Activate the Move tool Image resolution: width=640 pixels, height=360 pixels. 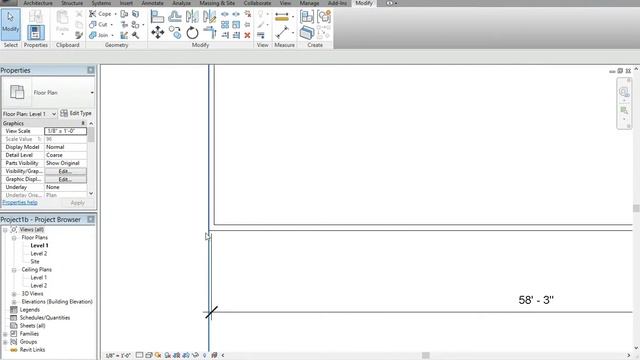coord(158,33)
